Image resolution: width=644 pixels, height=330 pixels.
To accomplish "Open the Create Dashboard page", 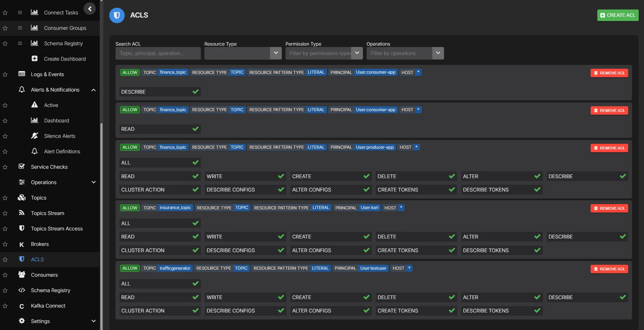I will 65,59.
